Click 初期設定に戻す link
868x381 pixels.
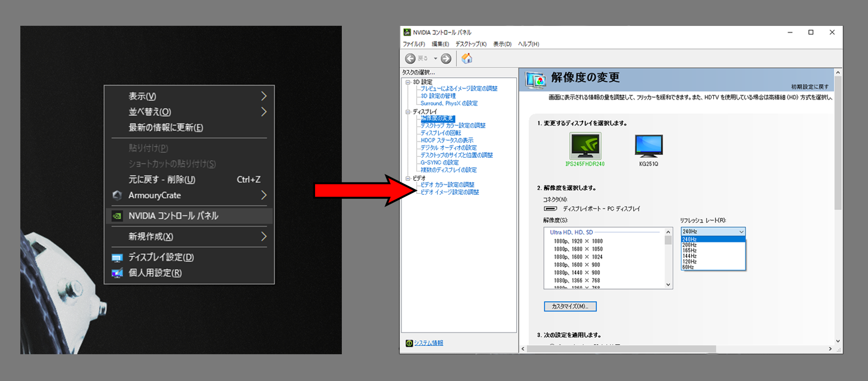pos(810,87)
